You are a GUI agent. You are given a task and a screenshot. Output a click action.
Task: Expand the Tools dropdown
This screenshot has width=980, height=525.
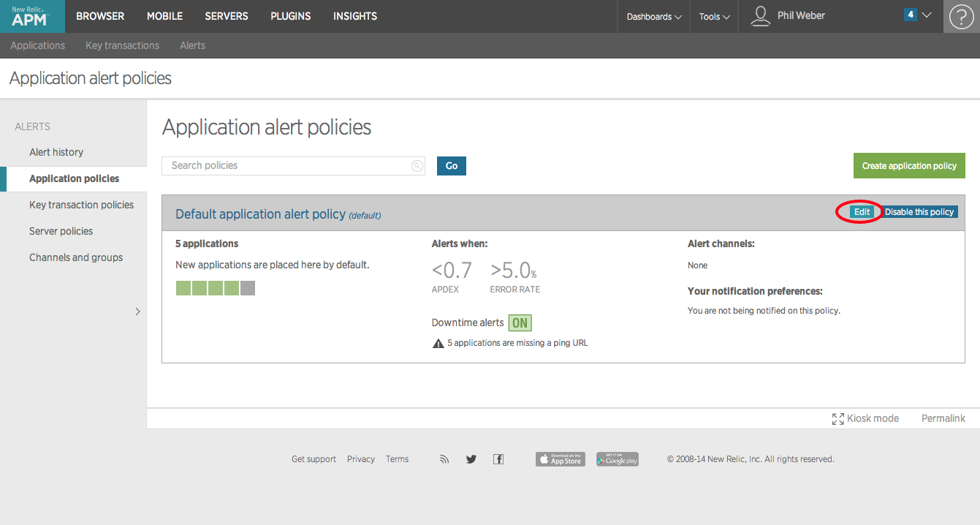[714, 16]
